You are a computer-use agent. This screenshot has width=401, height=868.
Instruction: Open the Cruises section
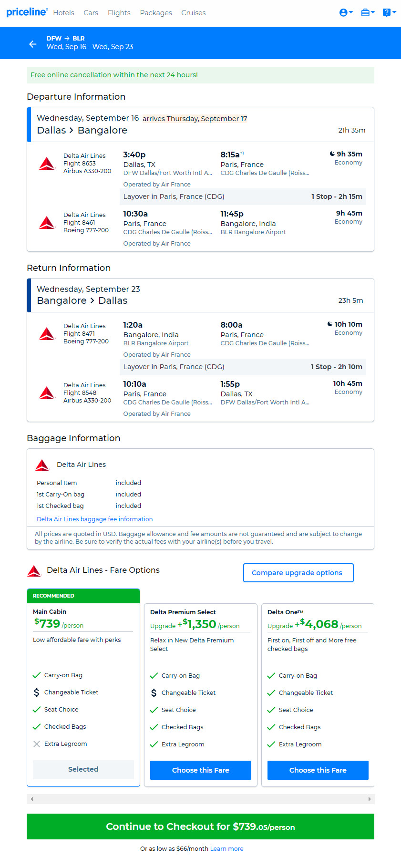(x=194, y=13)
